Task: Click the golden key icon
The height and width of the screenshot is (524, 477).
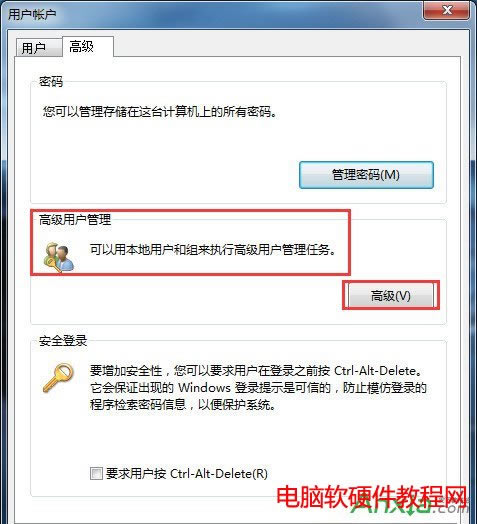Action: [x=58, y=378]
